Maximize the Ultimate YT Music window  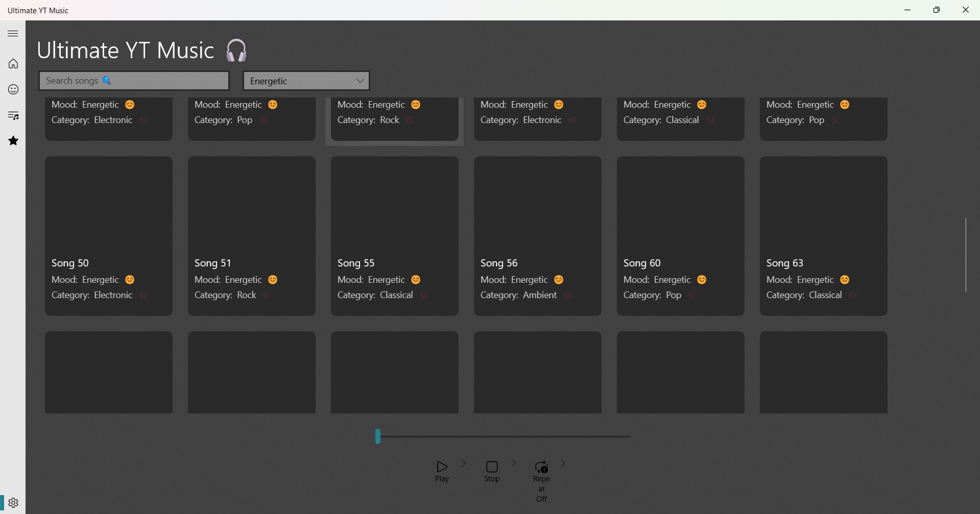(x=937, y=10)
